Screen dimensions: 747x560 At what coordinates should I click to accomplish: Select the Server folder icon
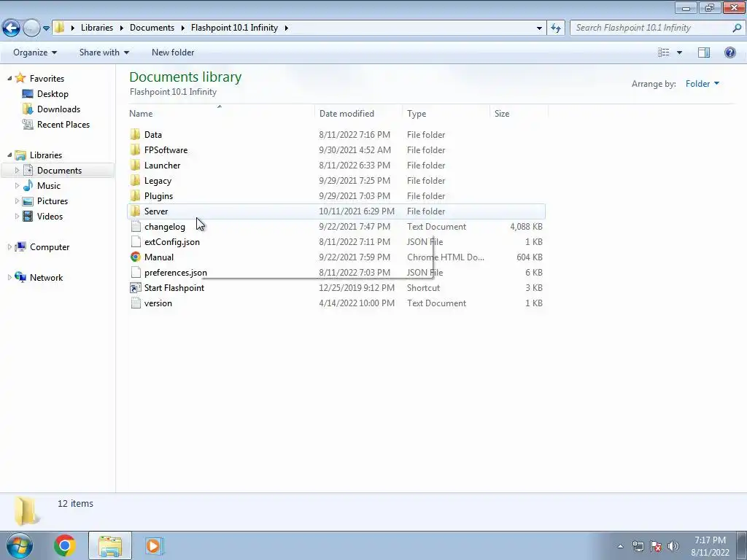tap(135, 211)
